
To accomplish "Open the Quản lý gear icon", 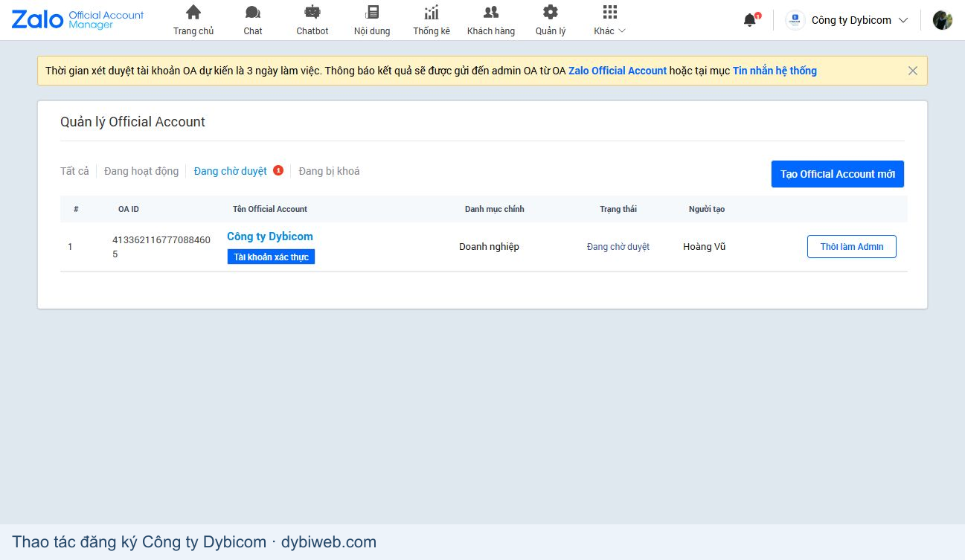I will pos(551,12).
